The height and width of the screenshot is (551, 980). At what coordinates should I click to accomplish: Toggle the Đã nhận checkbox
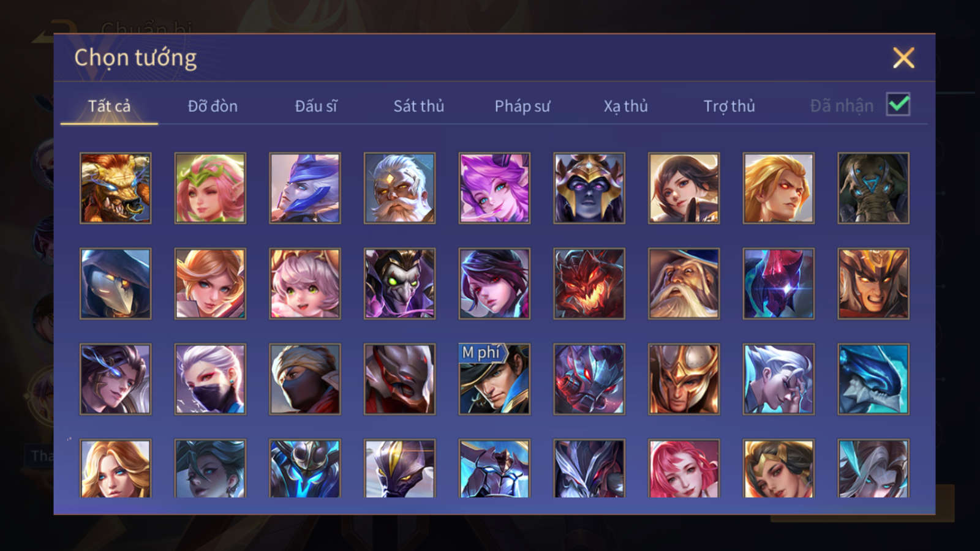899,105
